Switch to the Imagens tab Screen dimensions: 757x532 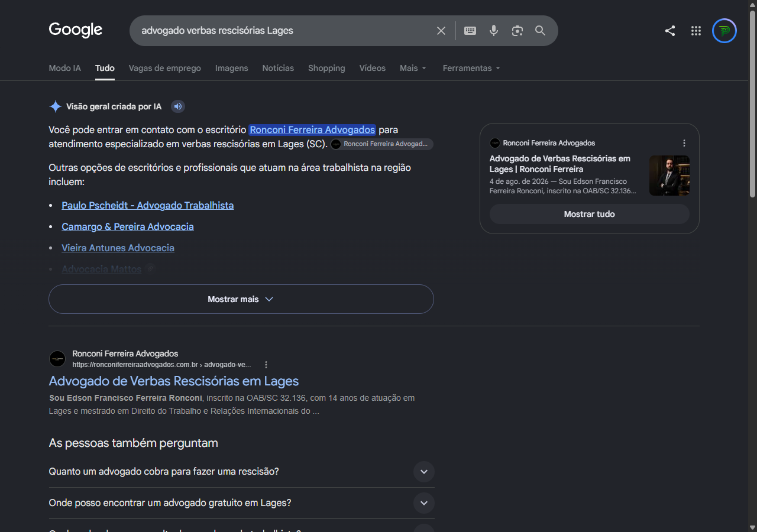pos(232,68)
